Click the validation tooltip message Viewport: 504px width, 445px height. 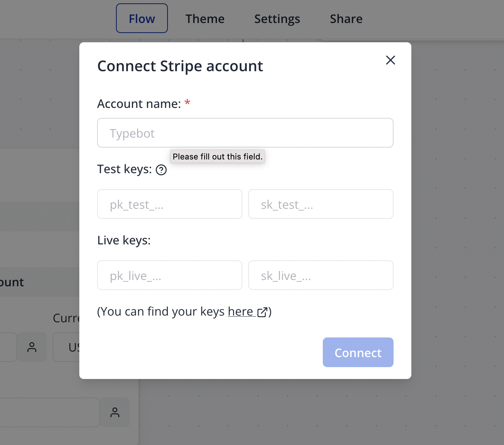[x=217, y=156]
